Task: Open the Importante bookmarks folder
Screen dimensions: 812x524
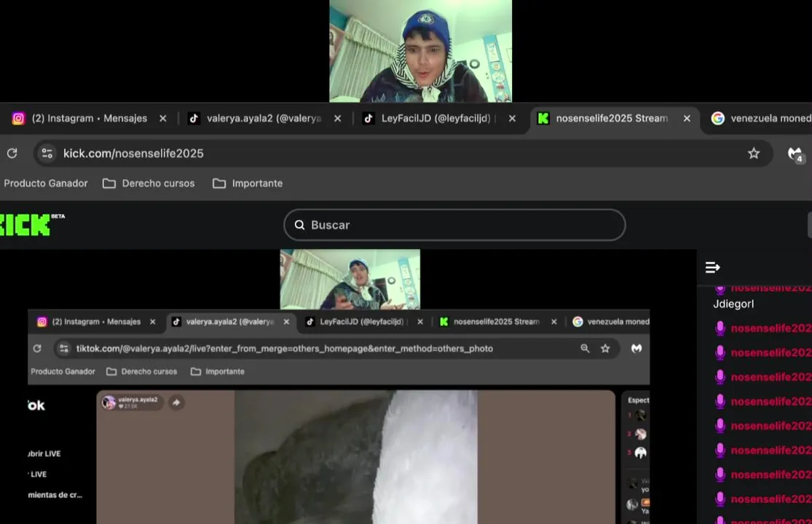Action: tap(248, 183)
